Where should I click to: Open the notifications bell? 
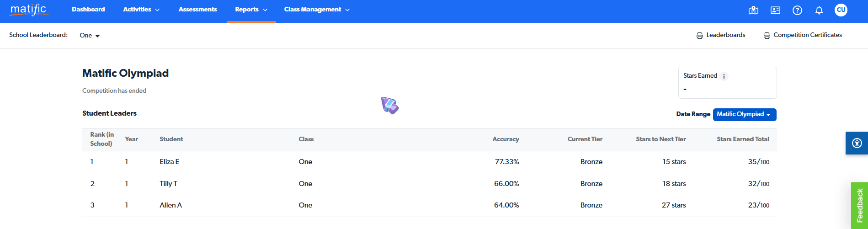tap(819, 10)
